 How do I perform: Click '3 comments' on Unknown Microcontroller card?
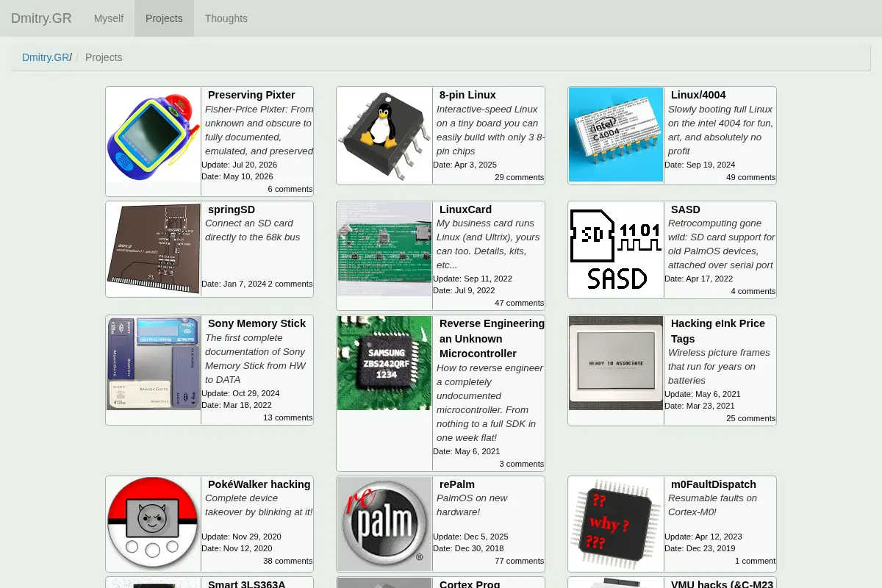click(522, 464)
